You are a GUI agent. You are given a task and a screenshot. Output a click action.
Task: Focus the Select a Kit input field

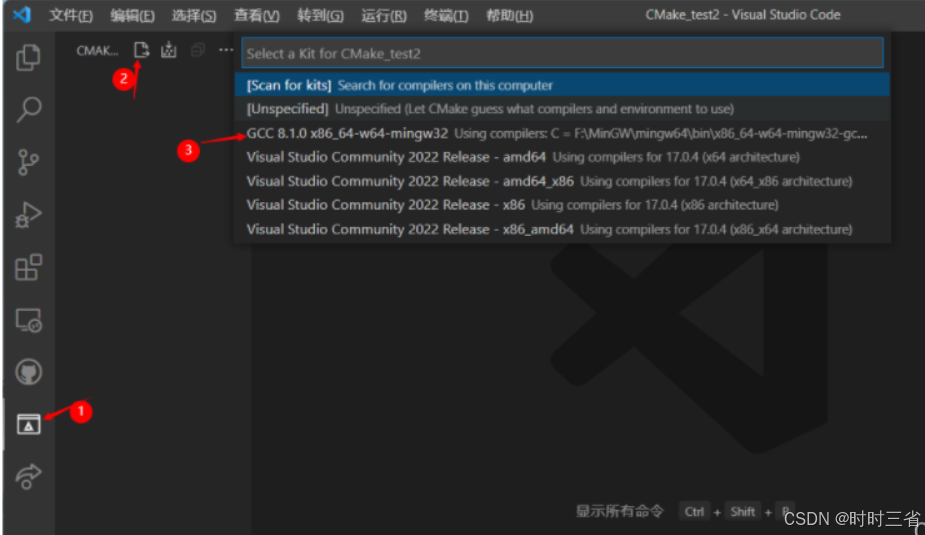point(562,53)
